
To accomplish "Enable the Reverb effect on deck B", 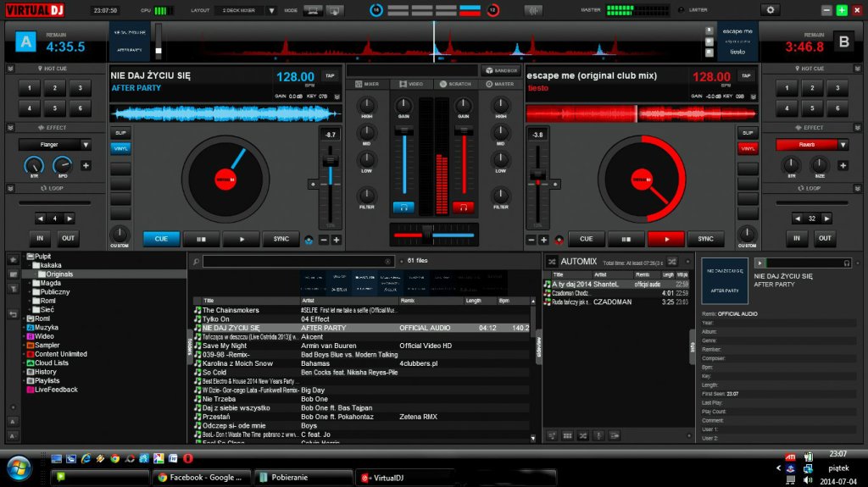I will (x=807, y=145).
